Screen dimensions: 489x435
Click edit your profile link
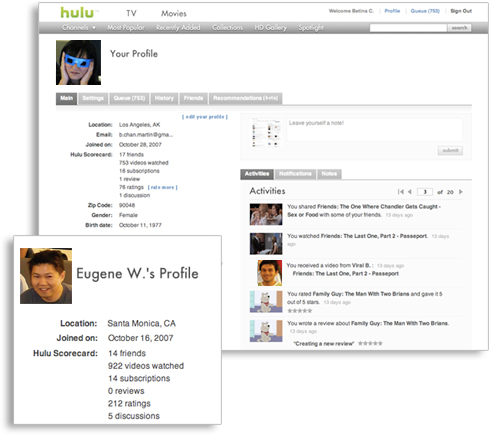(x=205, y=117)
